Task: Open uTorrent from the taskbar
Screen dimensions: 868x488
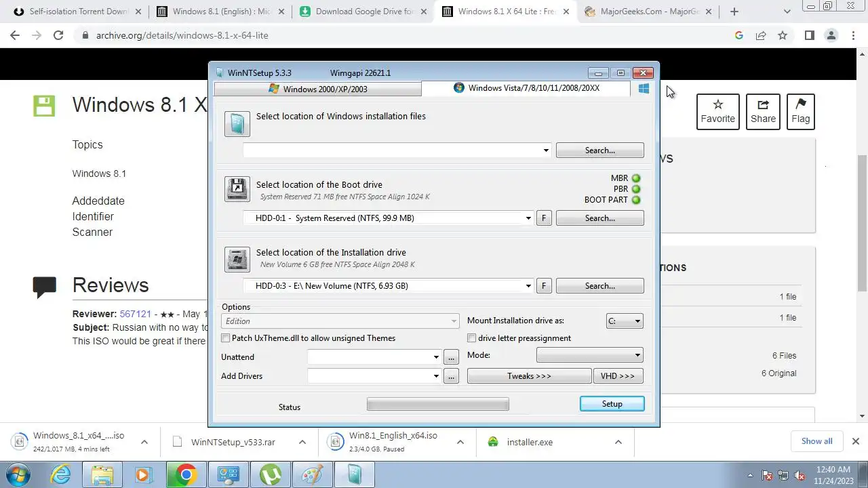Action: (269, 475)
